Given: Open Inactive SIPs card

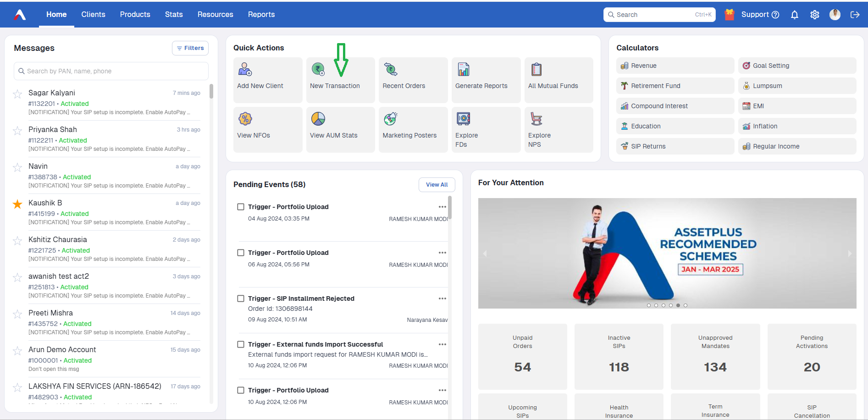Looking at the screenshot, I should coord(619,357).
